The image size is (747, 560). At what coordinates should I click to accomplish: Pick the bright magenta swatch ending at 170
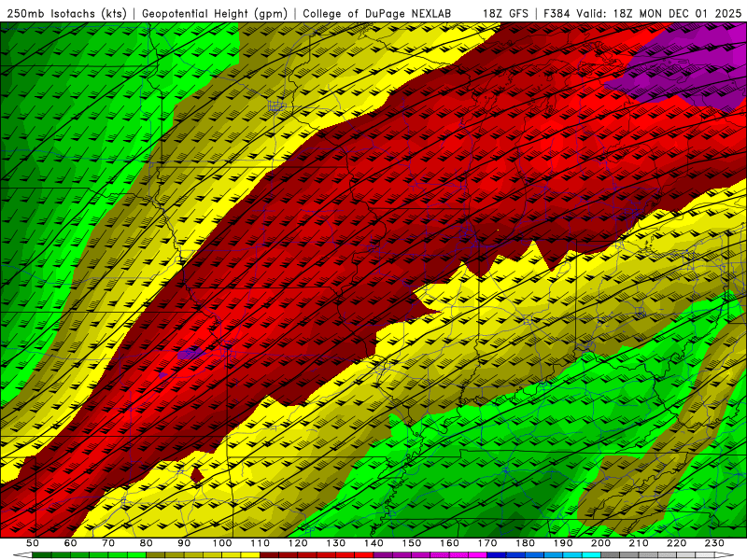(477, 554)
